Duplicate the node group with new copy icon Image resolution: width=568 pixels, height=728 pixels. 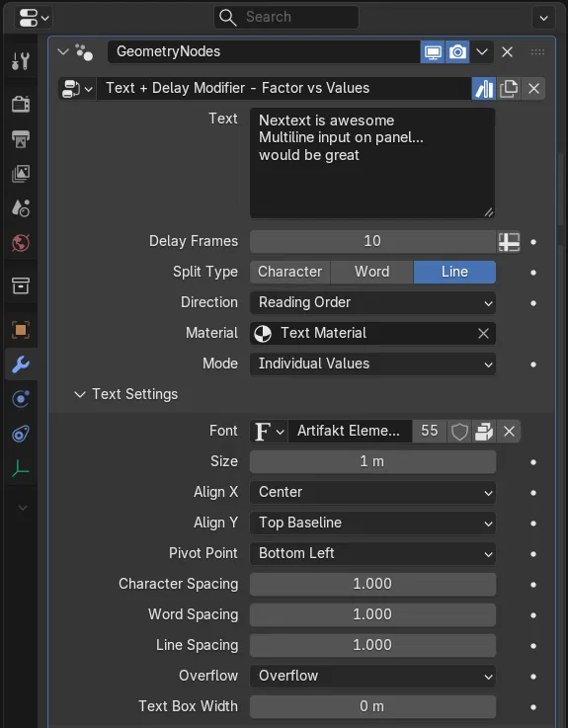[509, 88]
